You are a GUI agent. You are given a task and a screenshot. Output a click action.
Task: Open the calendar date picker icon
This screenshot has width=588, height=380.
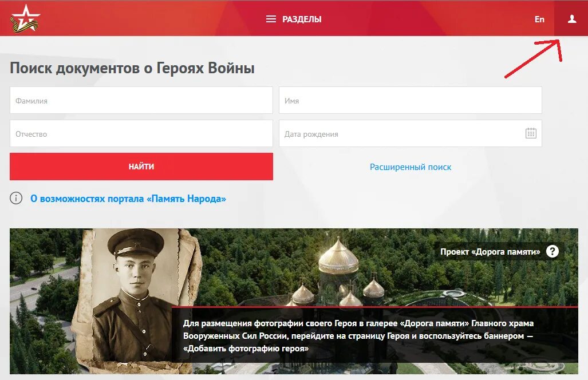(531, 133)
